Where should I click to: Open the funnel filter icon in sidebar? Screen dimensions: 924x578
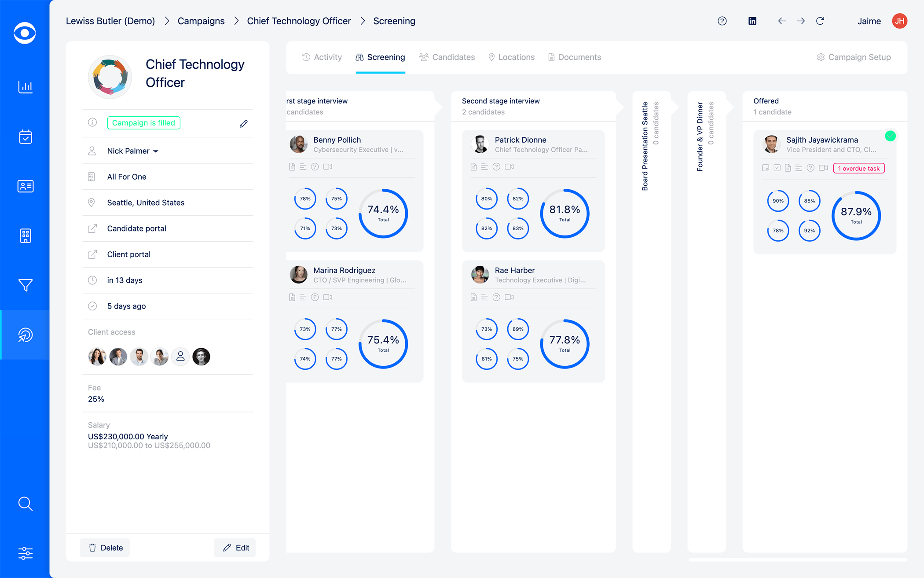coord(25,285)
